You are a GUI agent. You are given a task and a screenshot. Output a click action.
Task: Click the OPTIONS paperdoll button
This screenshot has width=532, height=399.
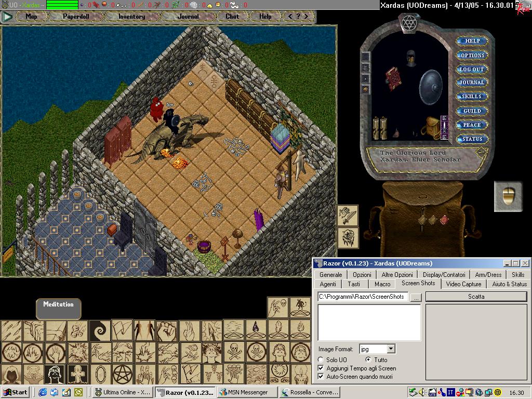pyautogui.click(x=472, y=55)
